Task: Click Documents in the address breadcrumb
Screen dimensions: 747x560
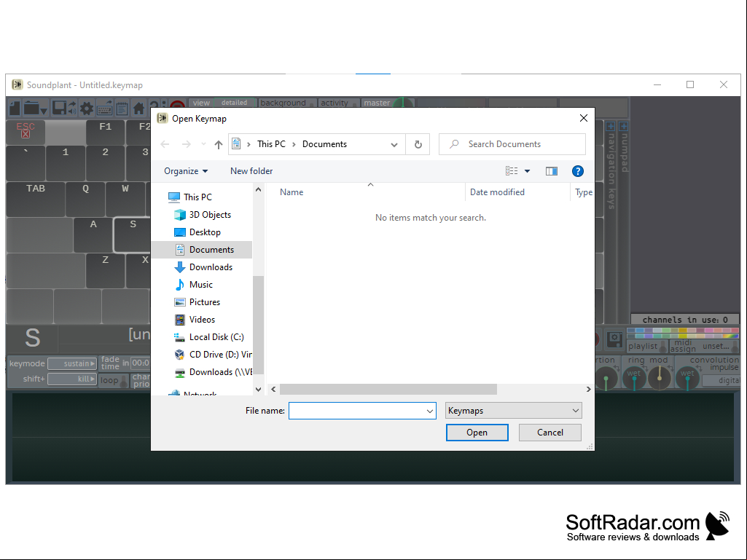Action: click(324, 144)
